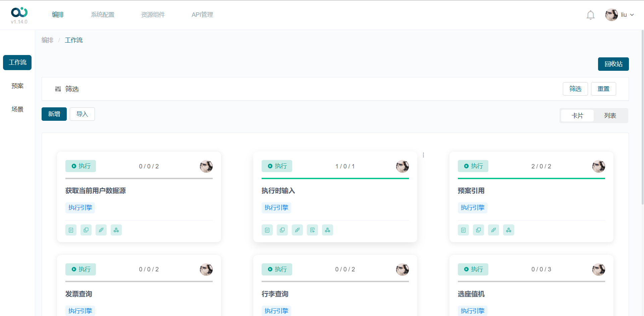
Task: Click the liu user avatar in the header
Action: point(611,15)
